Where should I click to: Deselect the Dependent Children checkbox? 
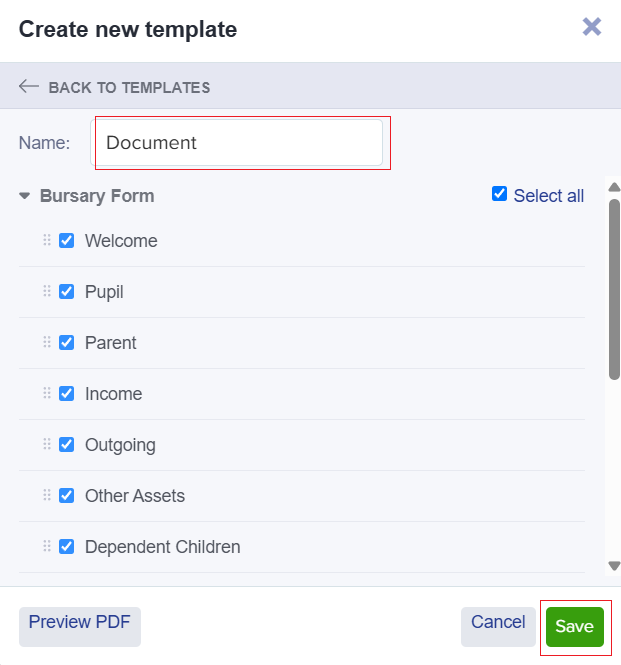(x=67, y=546)
